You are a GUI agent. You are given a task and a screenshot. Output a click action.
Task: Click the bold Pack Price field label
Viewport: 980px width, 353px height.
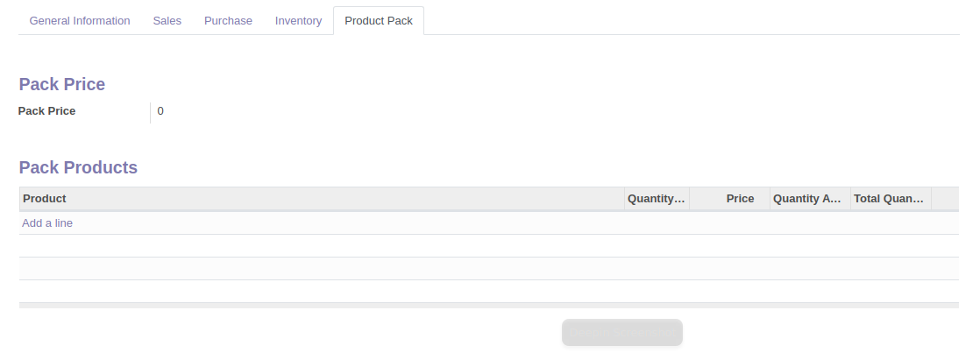pos(46,111)
